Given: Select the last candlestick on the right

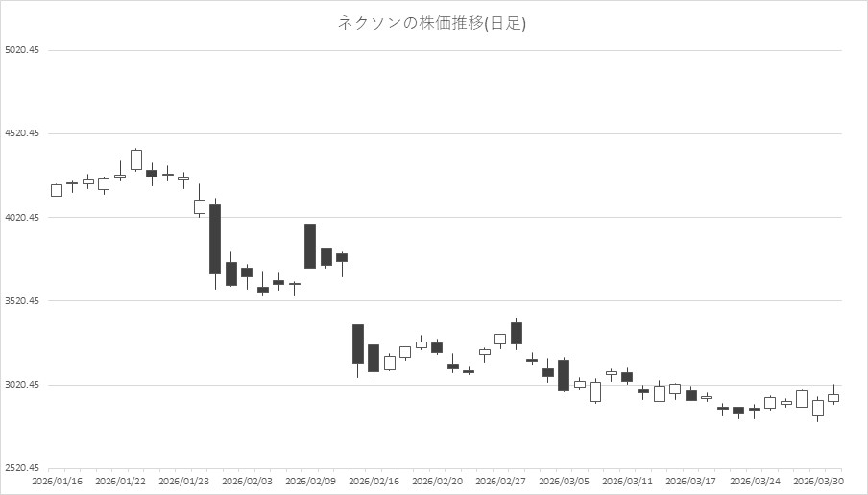Looking at the screenshot, I should 833,397.
